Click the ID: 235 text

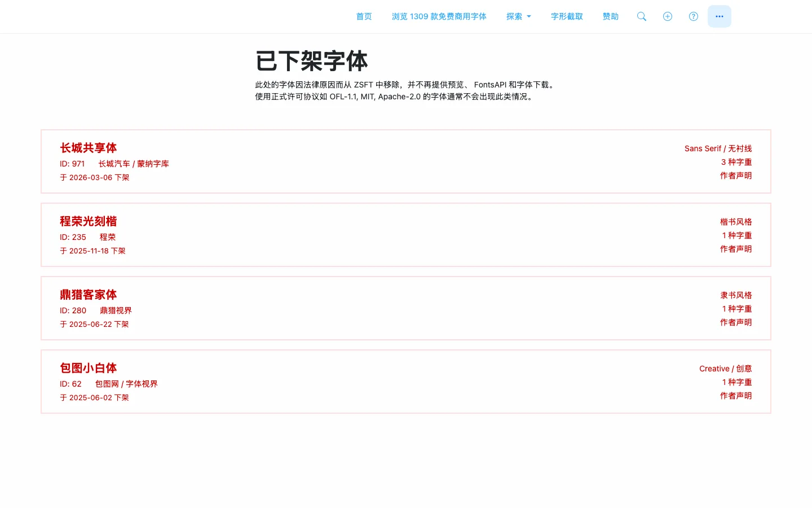click(x=73, y=237)
